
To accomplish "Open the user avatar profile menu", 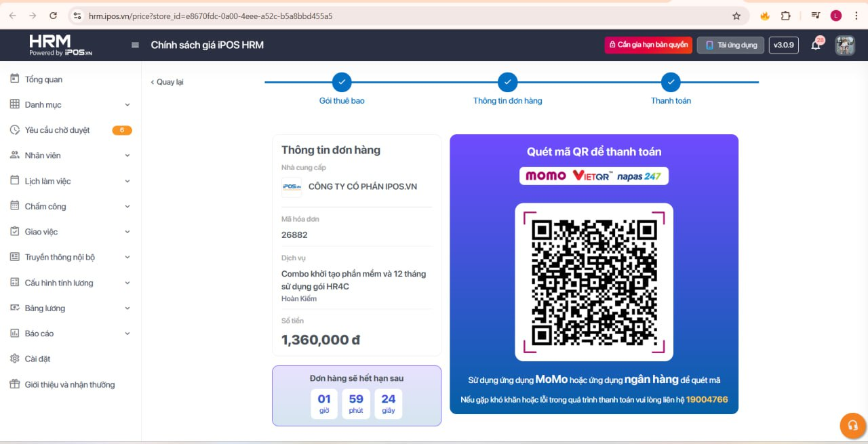I will tap(844, 45).
